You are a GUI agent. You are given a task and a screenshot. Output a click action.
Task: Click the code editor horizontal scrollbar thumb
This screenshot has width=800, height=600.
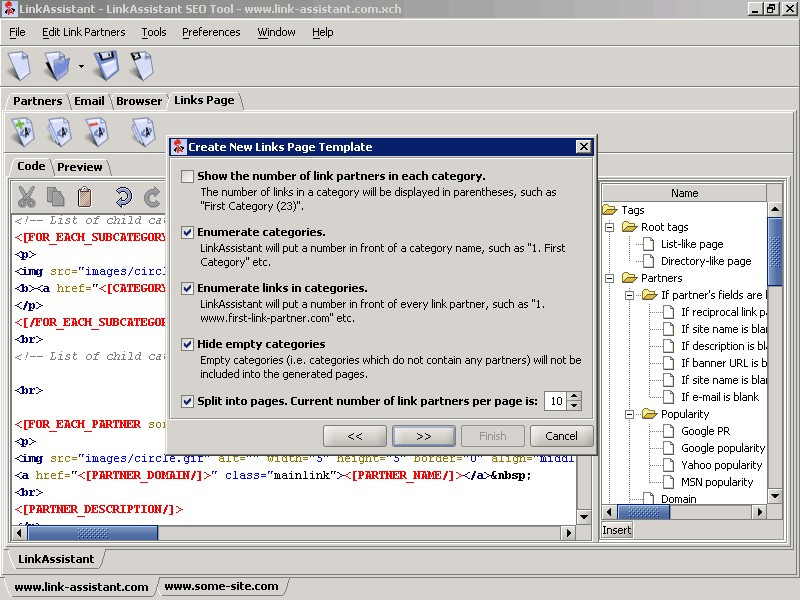tap(92, 533)
